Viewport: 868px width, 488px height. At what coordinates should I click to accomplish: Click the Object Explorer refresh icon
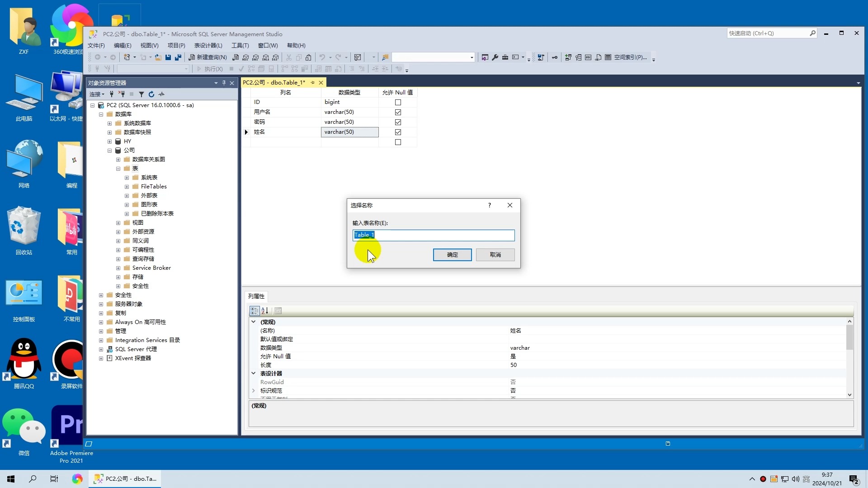(151, 94)
